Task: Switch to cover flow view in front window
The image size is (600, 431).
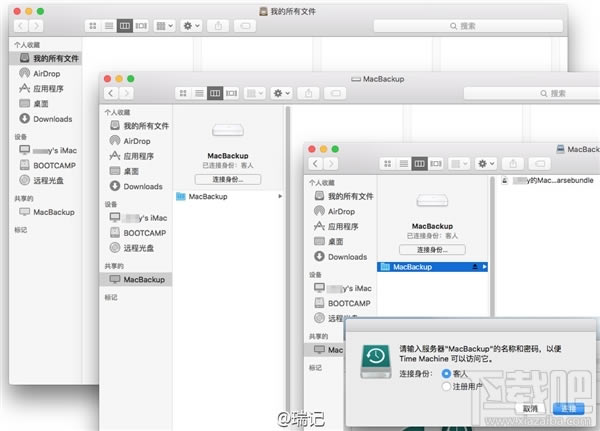Action: 435,163
